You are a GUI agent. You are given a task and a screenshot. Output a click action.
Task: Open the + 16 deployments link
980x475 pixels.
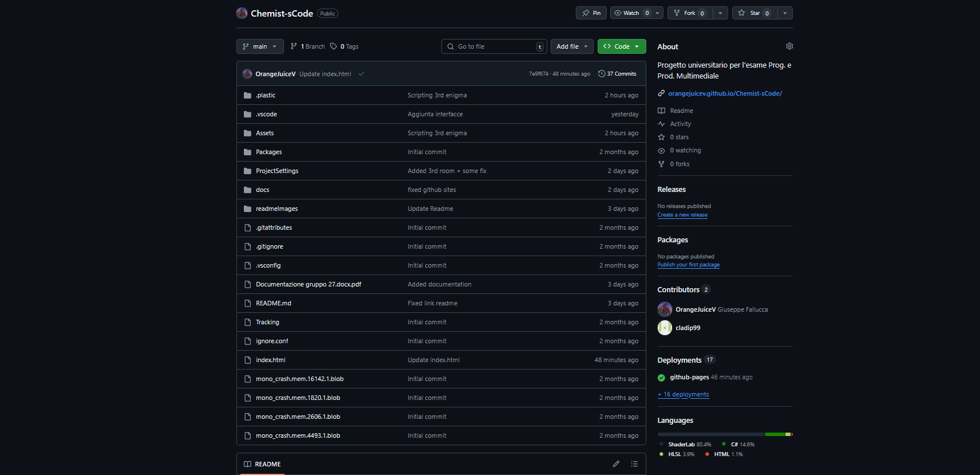pyautogui.click(x=683, y=394)
